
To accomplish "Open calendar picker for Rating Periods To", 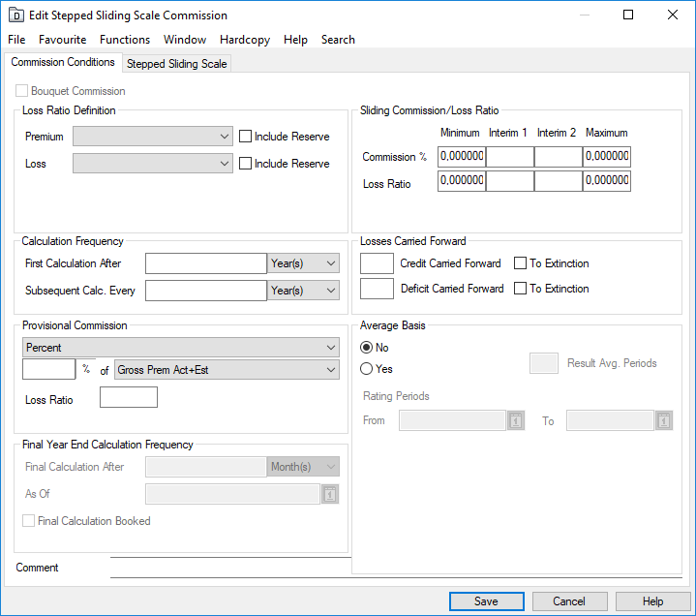I will pos(663,421).
